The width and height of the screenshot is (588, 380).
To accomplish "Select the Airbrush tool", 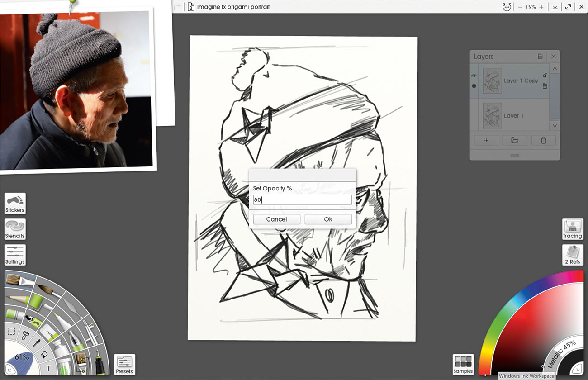I will click(91, 333).
